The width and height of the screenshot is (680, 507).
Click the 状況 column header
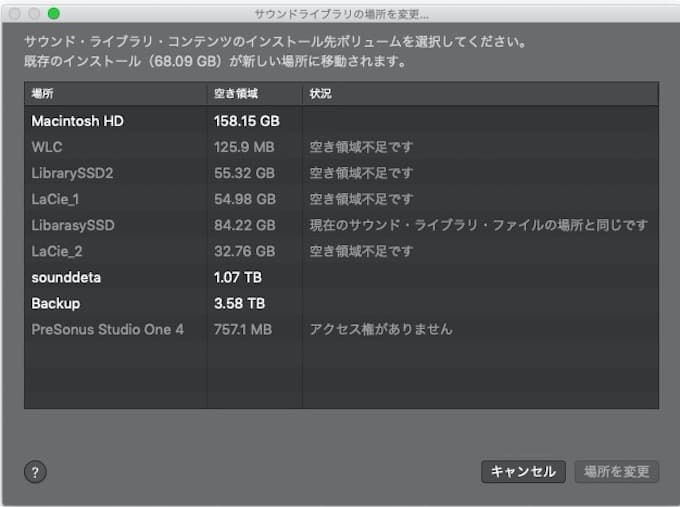pyautogui.click(x=481, y=94)
